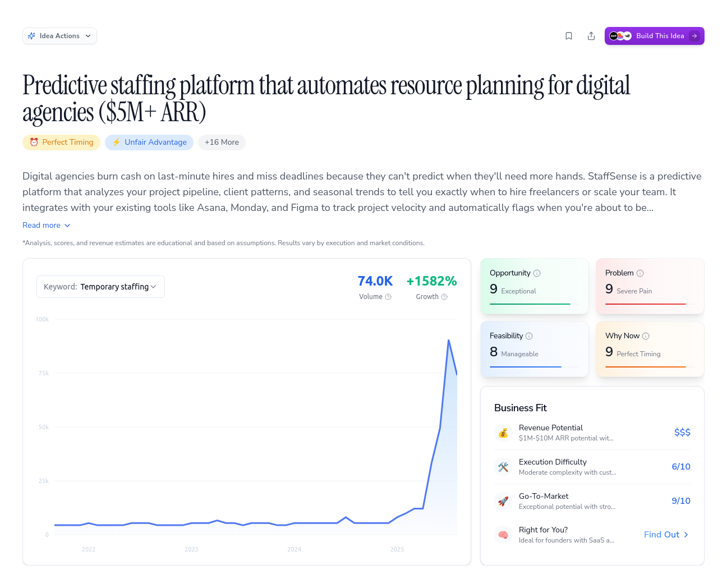This screenshot has width=727, height=588.
Task: Click the Opportunity info icon
Action: coord(537,273)
